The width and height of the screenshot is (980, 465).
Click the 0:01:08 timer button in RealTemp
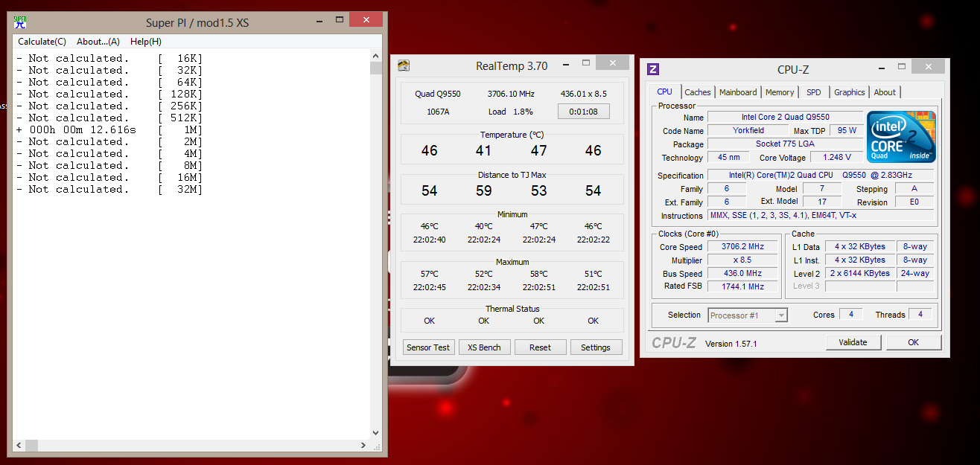[x=584, y=112]
